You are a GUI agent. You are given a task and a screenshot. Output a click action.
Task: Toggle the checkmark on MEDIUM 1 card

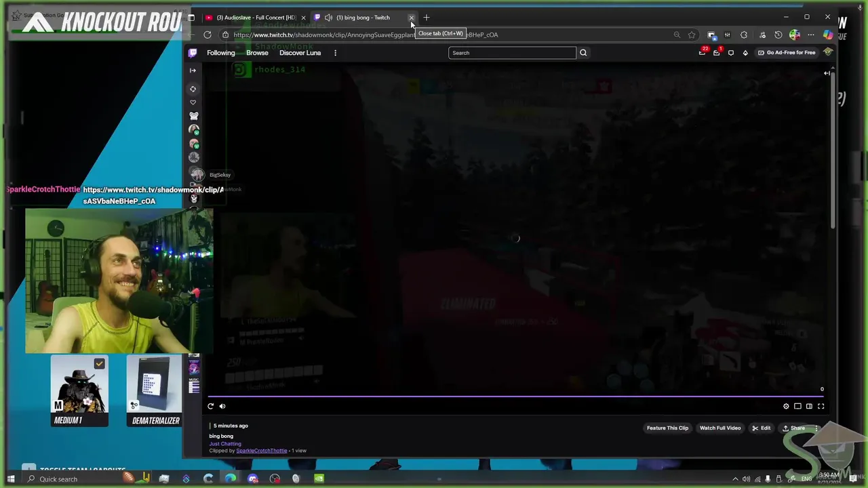pos(100,364)
